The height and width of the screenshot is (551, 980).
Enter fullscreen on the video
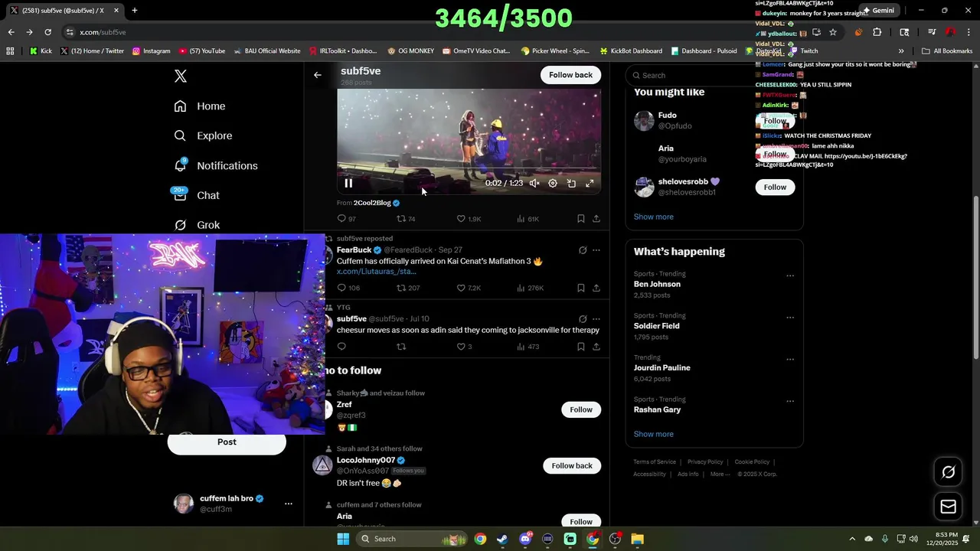pyautogui.click(x=590, y=184)
